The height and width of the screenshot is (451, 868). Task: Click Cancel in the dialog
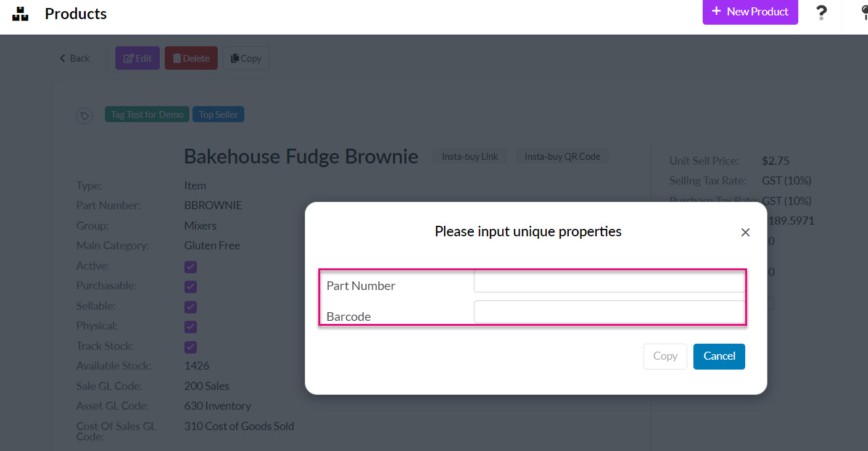click(x=719, y=356)
